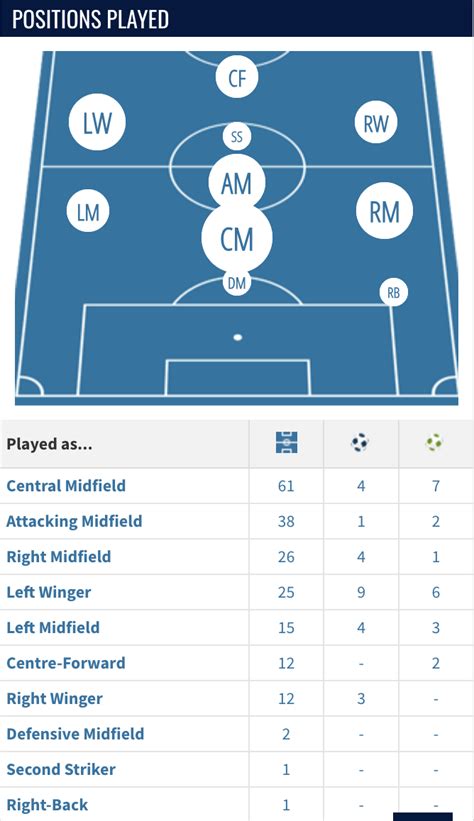The image size is (474, 821).
Task: Click the goals football icon header
Action: coord(360,443)
